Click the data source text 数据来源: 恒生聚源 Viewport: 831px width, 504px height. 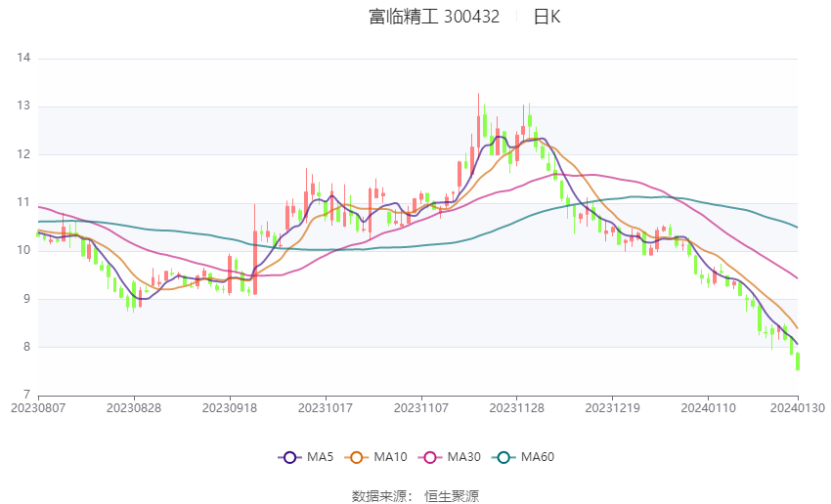coord(415,496)
